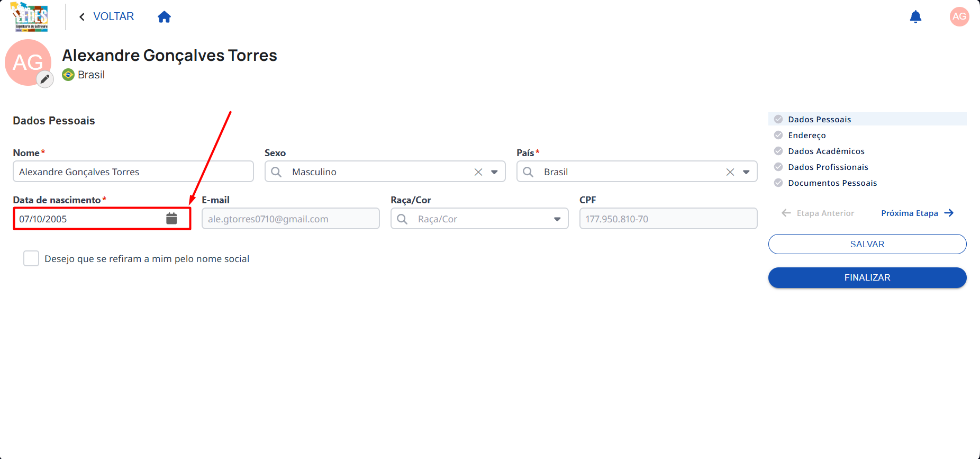Click the E-mail field

pos(291,219)
